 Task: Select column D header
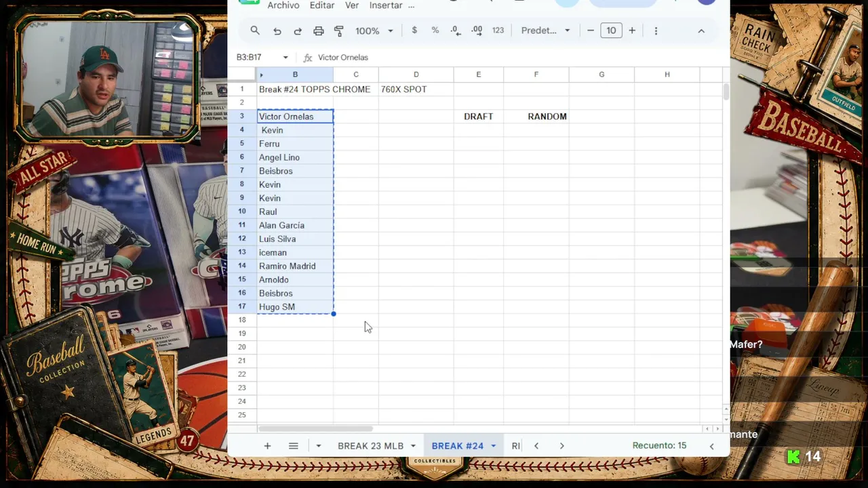(x=416, y=75)
